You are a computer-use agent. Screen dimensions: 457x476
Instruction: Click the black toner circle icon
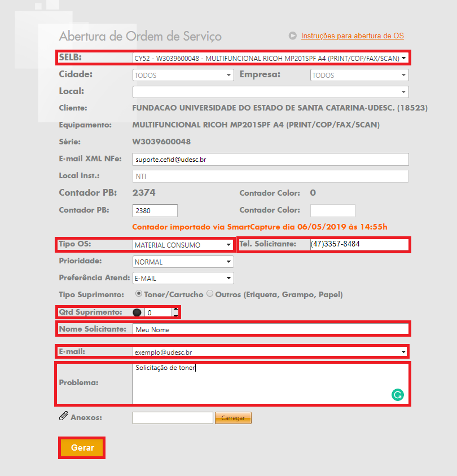click(137, 312)
